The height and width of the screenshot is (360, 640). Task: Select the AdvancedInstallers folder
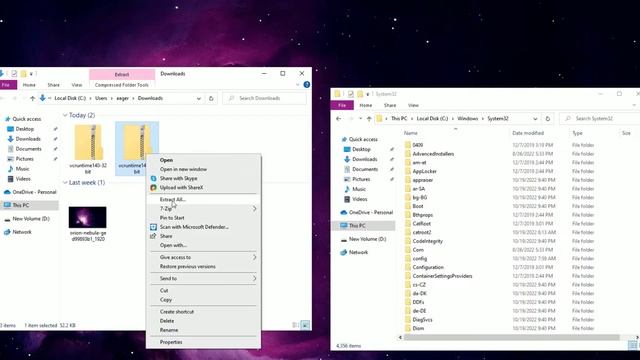(x=433, y=154)
